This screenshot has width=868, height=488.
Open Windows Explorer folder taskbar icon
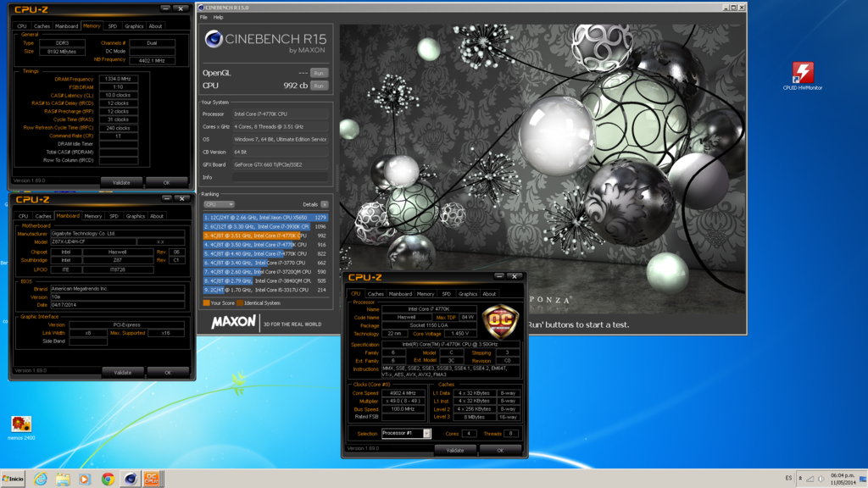63,479
